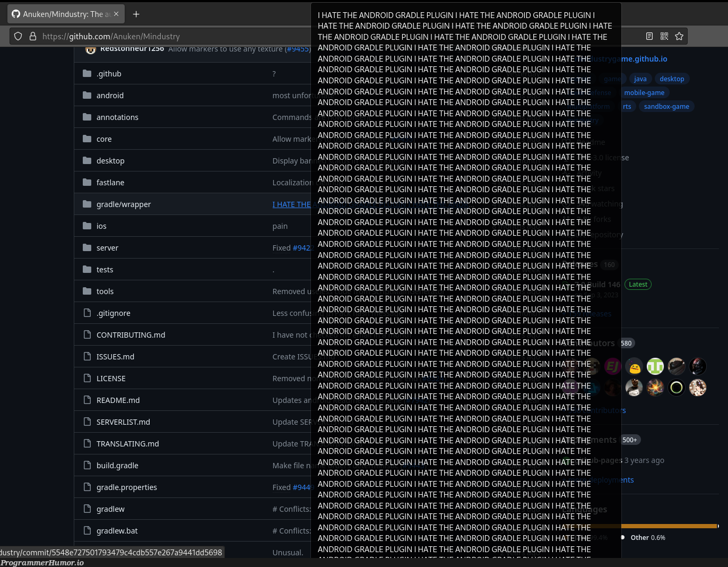
Task: Open gradlew.bat file
Action: 117,531
